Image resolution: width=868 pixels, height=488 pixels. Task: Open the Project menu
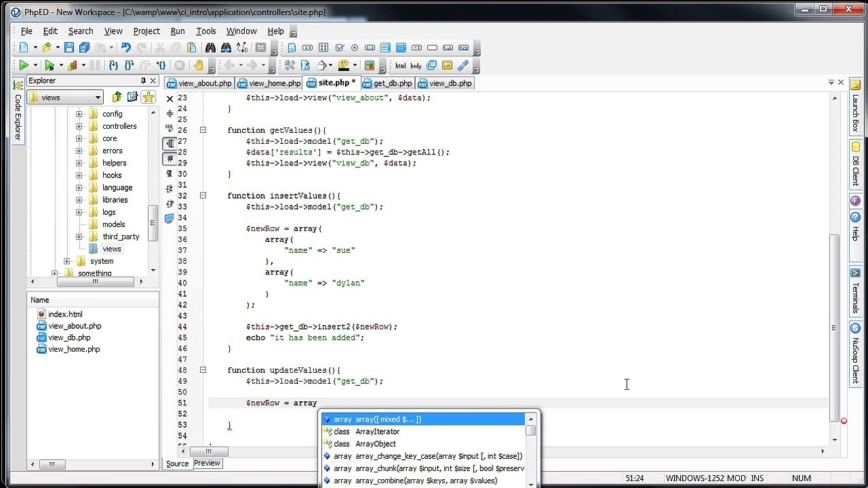click(x=146, y=31)
